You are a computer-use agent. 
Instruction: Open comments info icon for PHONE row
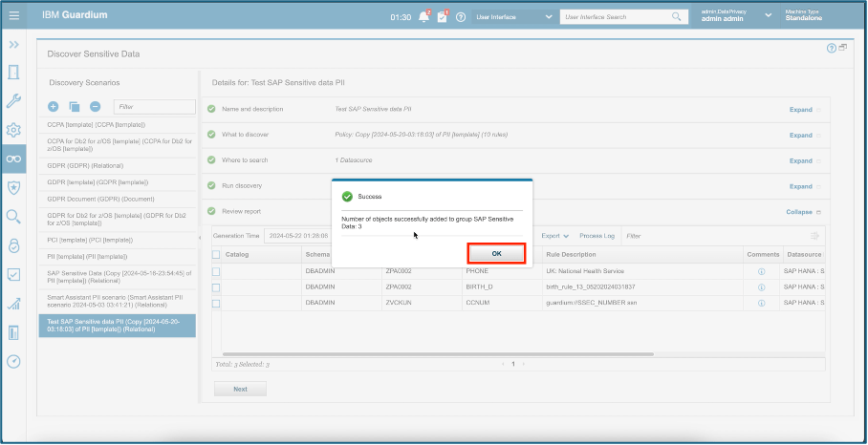761,271
